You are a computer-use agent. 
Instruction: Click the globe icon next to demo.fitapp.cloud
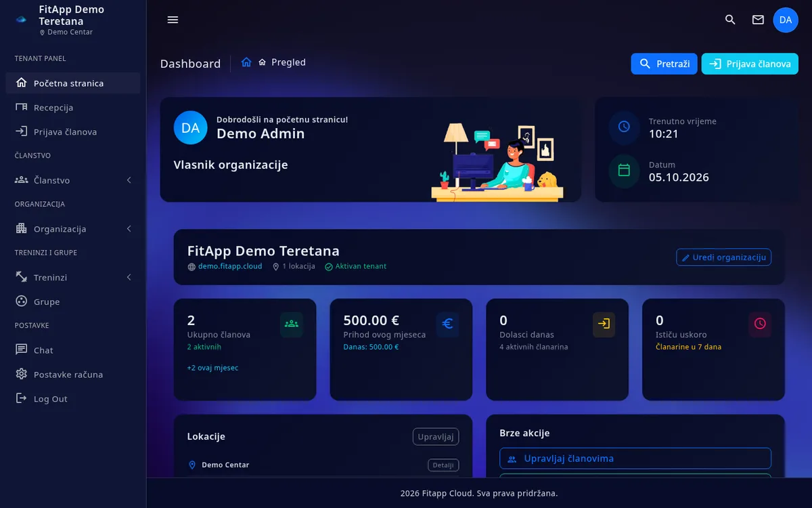click(x=191, y=267)
